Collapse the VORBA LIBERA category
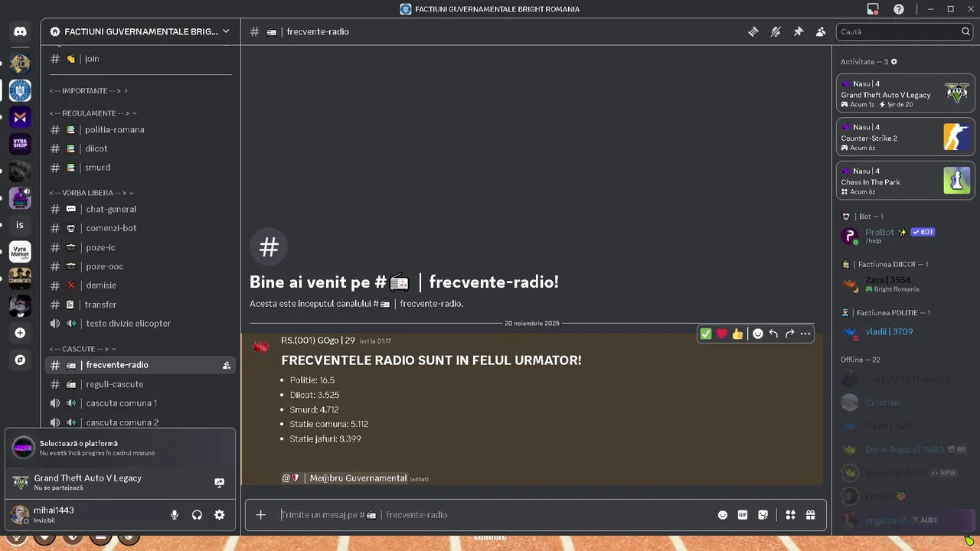Image resolution: width=980 pixels, height=551 pixels. [x=92, y=193]
